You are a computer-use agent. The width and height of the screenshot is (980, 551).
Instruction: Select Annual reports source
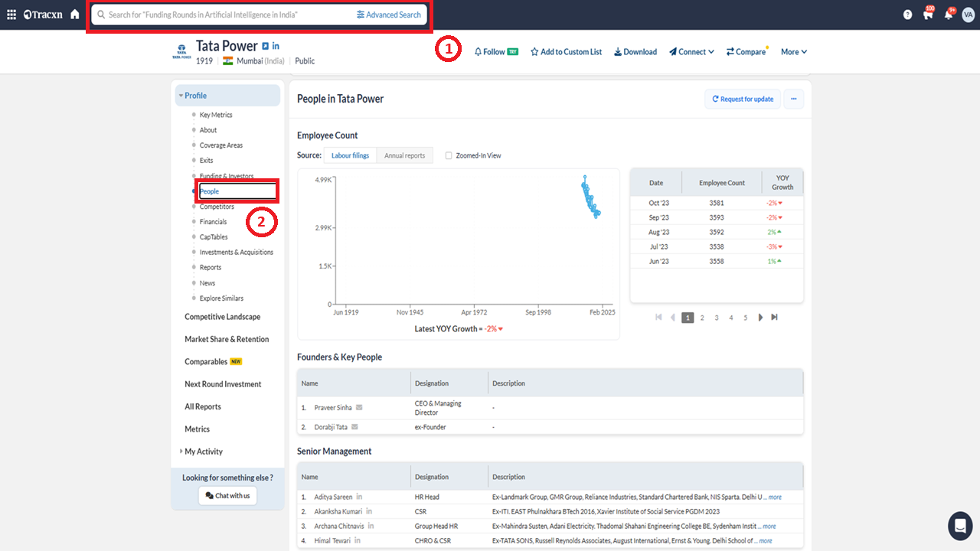coord(405,155)
